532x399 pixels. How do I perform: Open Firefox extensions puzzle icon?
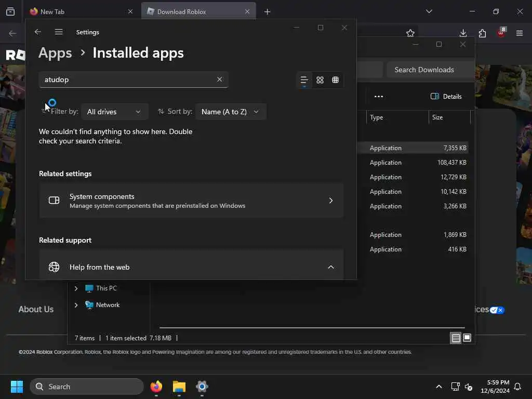click(482, 33)
